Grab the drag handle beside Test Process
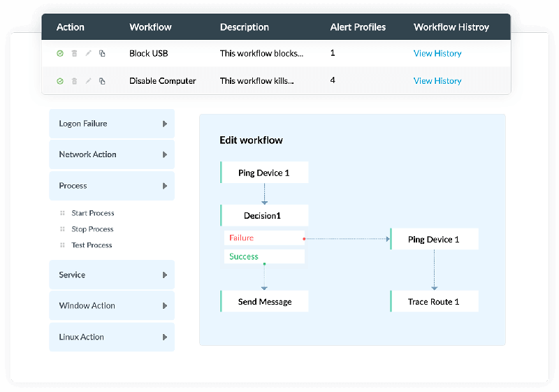Viewport: 559px width, 392px height. click(x=62, y=245)
